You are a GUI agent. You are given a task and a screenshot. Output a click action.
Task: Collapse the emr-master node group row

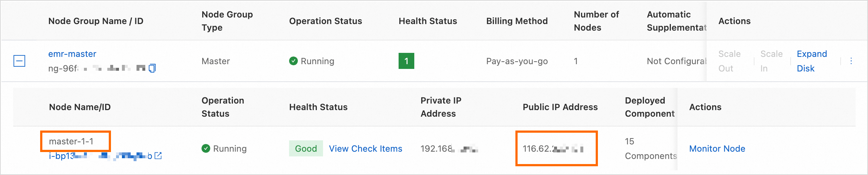19,61
